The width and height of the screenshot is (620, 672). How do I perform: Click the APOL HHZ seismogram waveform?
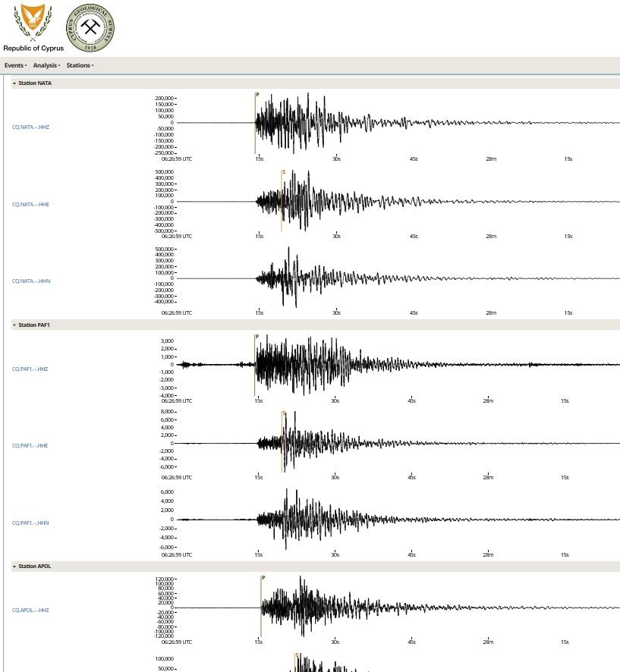pyautogui.click(x=398, y=607)
